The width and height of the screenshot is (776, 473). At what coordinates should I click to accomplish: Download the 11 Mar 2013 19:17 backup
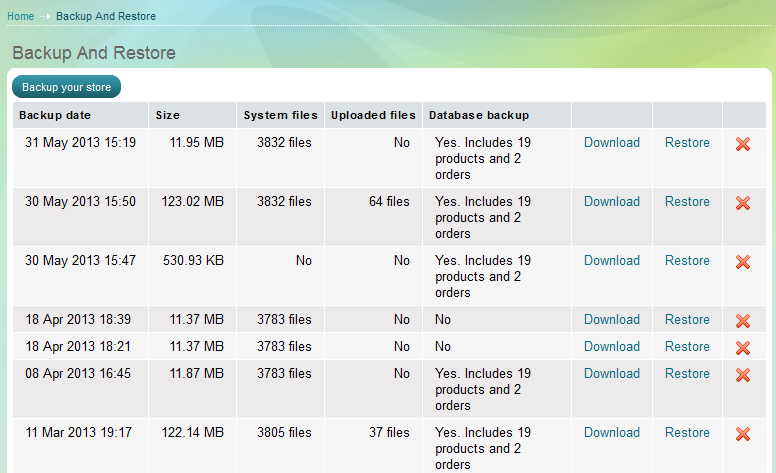611,433
